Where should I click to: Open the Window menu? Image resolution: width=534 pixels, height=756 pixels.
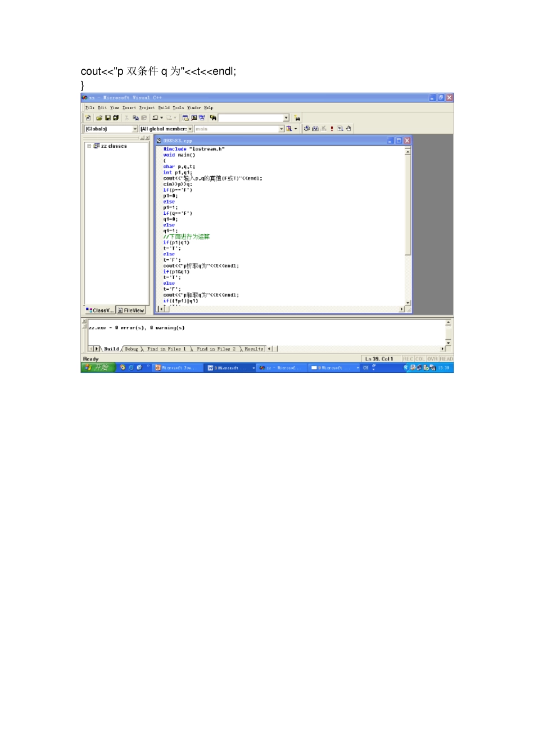[194, 107]
